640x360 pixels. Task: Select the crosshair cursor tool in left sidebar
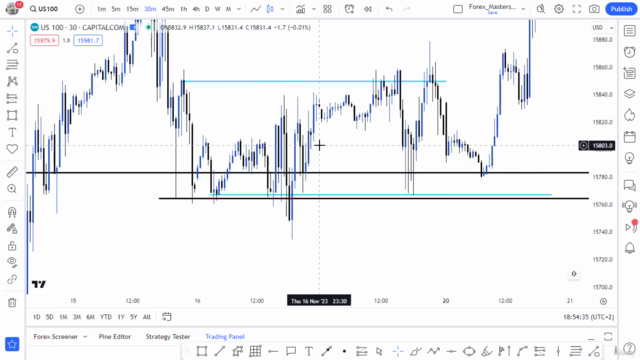point(12,31)
